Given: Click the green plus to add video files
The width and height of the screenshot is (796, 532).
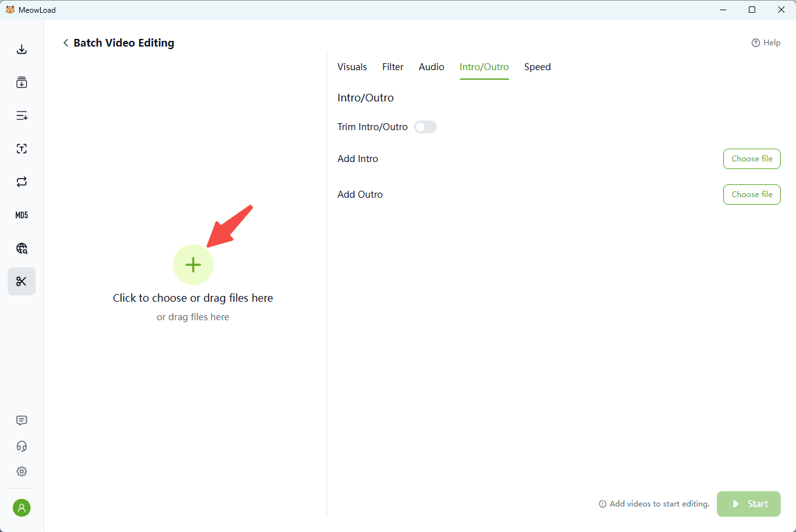Looking at the screenshot, I should coord(193,265).
